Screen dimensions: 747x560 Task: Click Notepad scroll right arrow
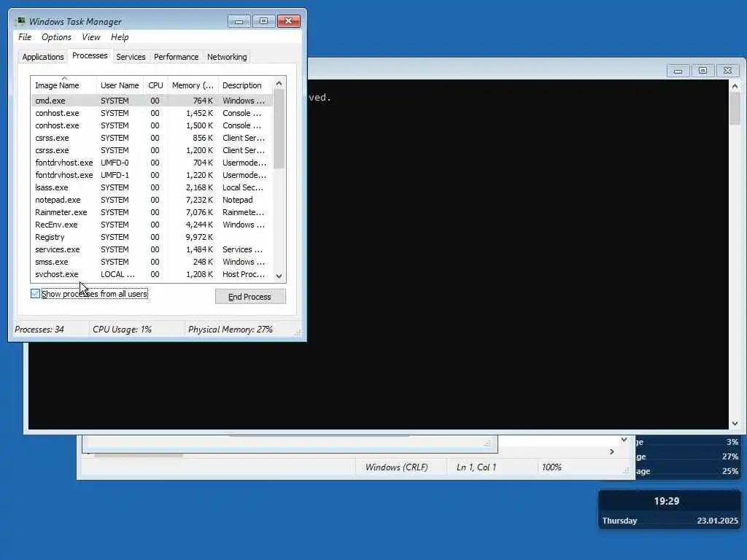coord(612,451)
